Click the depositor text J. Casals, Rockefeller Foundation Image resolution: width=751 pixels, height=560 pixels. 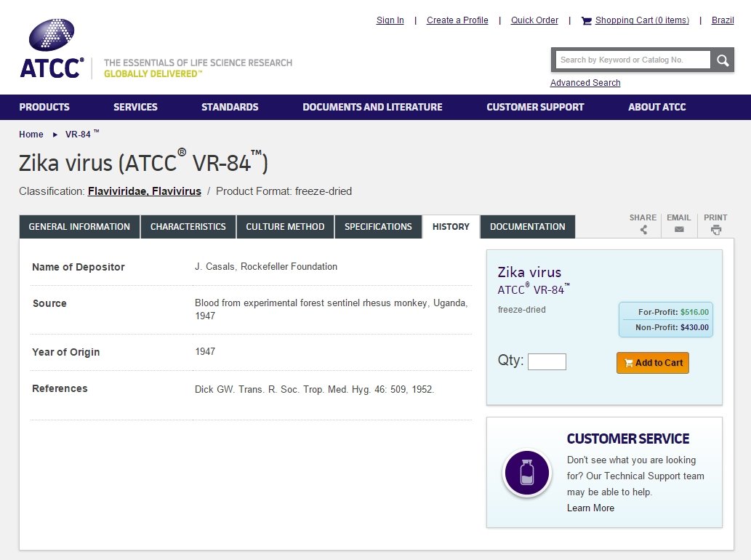(266, 267)
